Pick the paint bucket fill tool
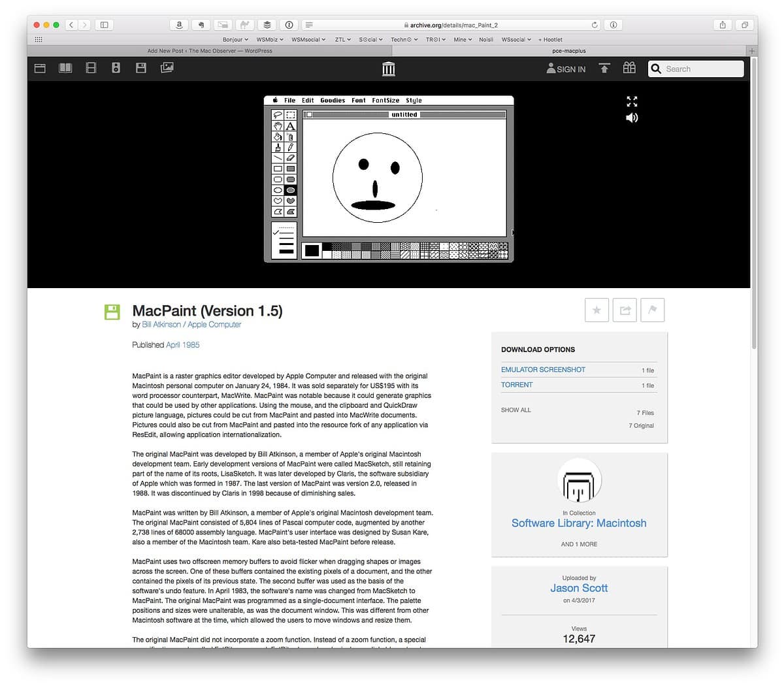 click(278, 136)
